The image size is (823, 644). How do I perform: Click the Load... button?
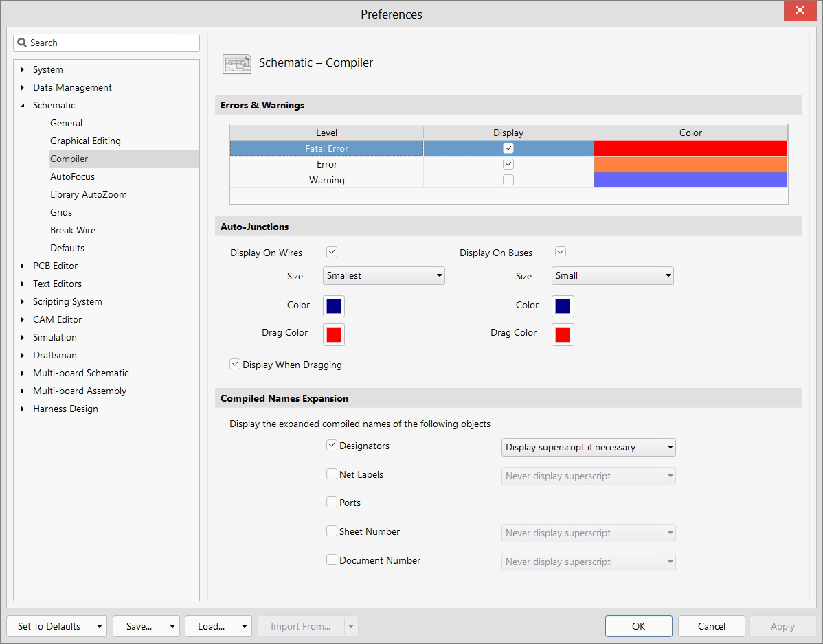pyautogui.click(x=212, y=626)
